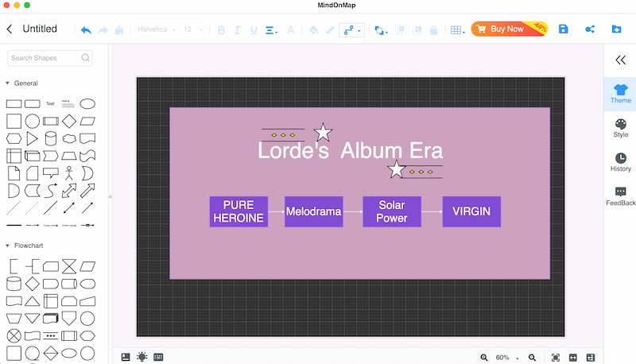This screenshot has width=636, height=364.
Task: Click the keyboard shortcuts icon
Action: point(158,357)
